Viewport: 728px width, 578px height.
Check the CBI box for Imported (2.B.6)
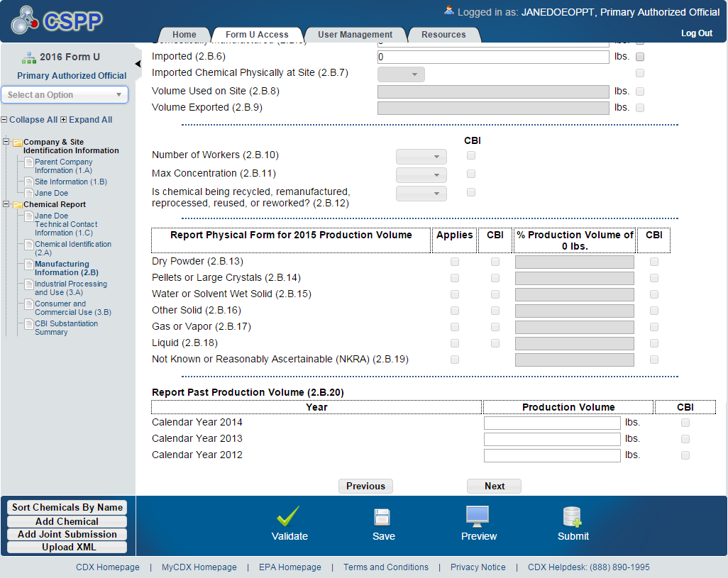point(640,57)
